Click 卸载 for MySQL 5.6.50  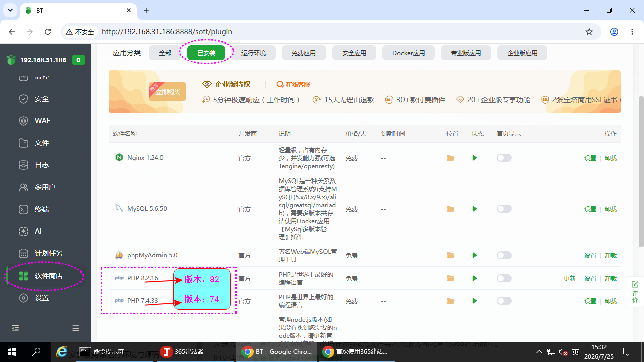(x=611, y=209)
